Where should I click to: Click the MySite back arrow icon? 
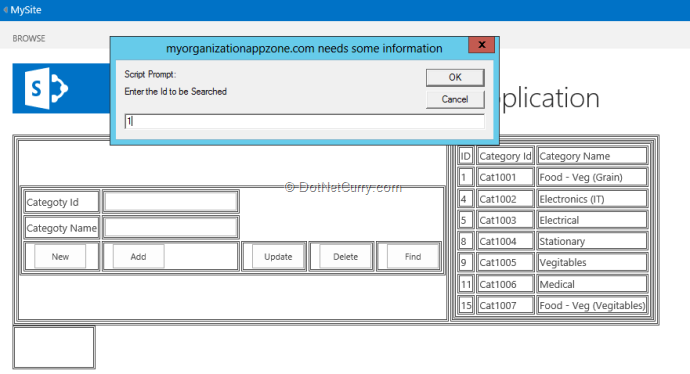click(5, 10)
